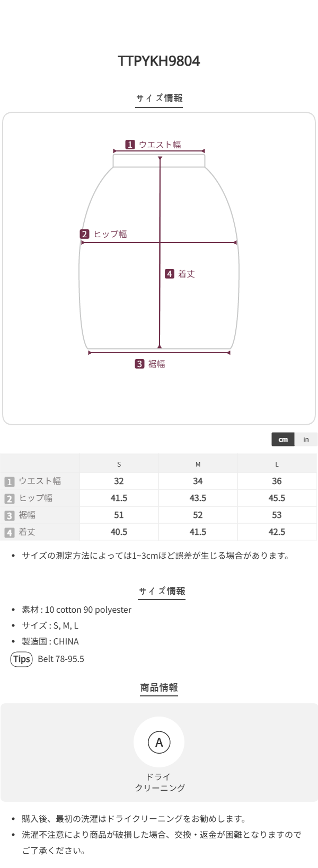This screenshot has width=318, height=868.
Task: Click the number 1 icon in size table
Action: pyautogui.click(x=9, y=481)
